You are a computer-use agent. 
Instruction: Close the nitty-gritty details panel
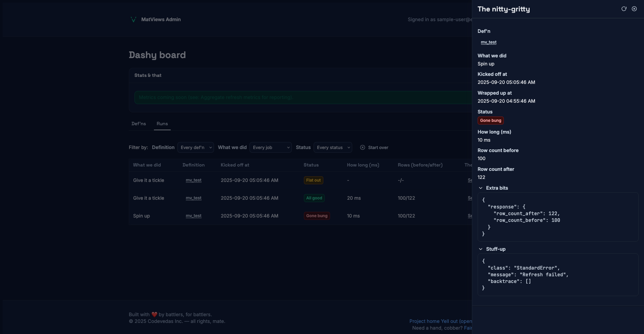634,9
